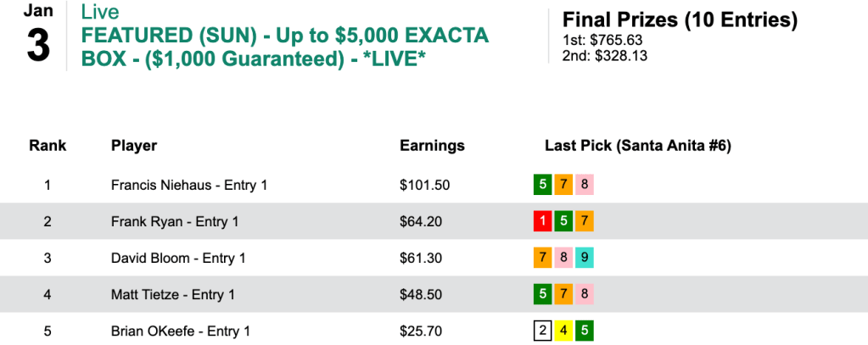Click red pick 1 in Frank Ryan row
This screenshot has width=868, height=345.
pos(541,222)
